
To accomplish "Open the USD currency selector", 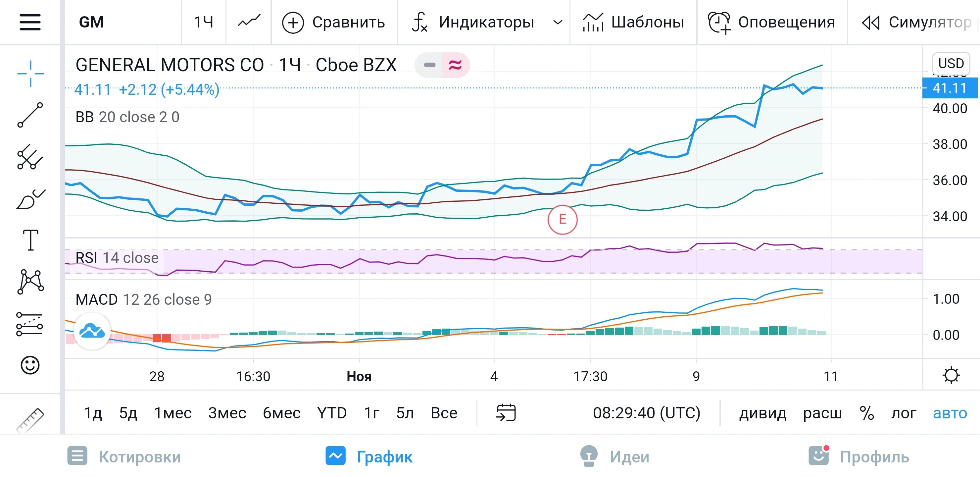I will (951, 63).
